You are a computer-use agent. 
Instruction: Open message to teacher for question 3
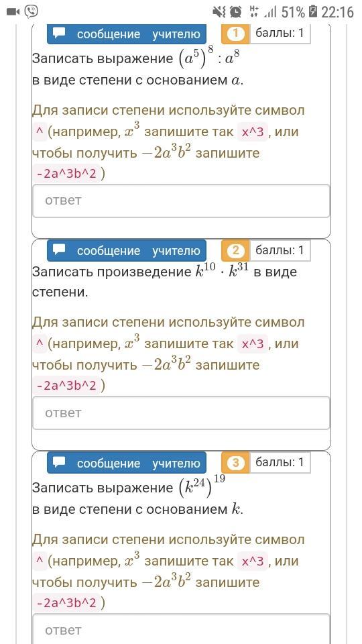[x=127, y=463]
